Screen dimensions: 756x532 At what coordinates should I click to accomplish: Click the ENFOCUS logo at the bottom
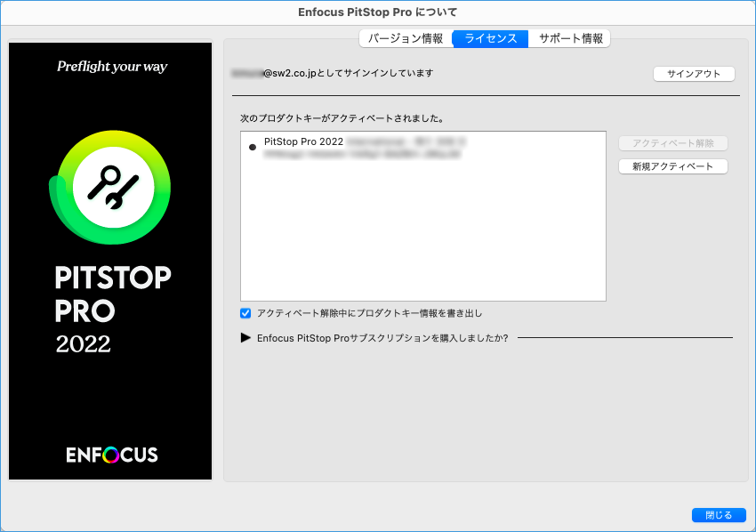point(111,455)
